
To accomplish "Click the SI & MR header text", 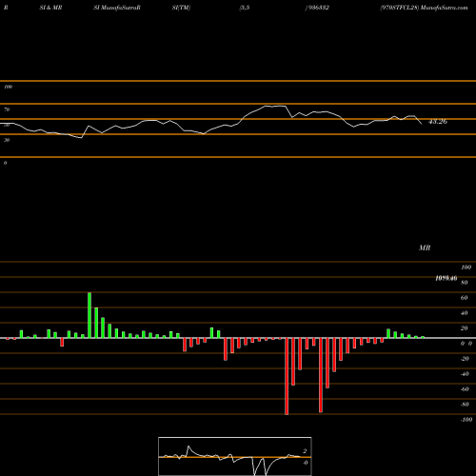I will point(50,8).
